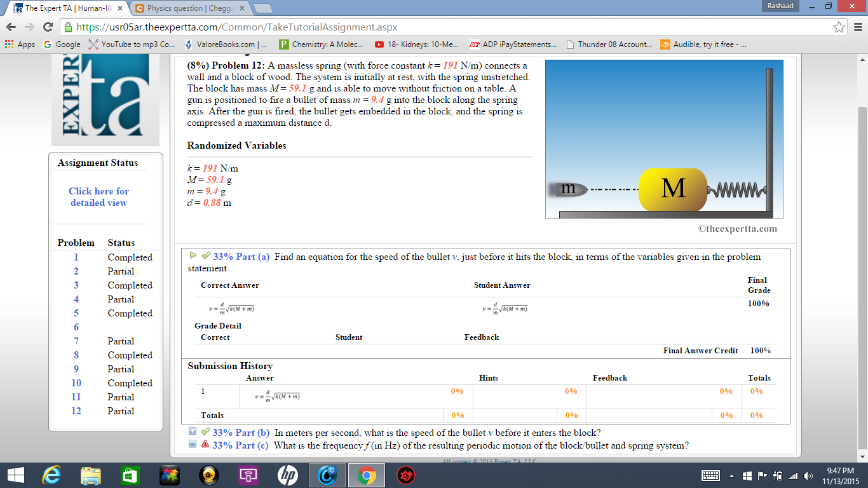Open the touch keyboard tray icon
The height and width of the screenshot is (488, 868).
[710, 475]
